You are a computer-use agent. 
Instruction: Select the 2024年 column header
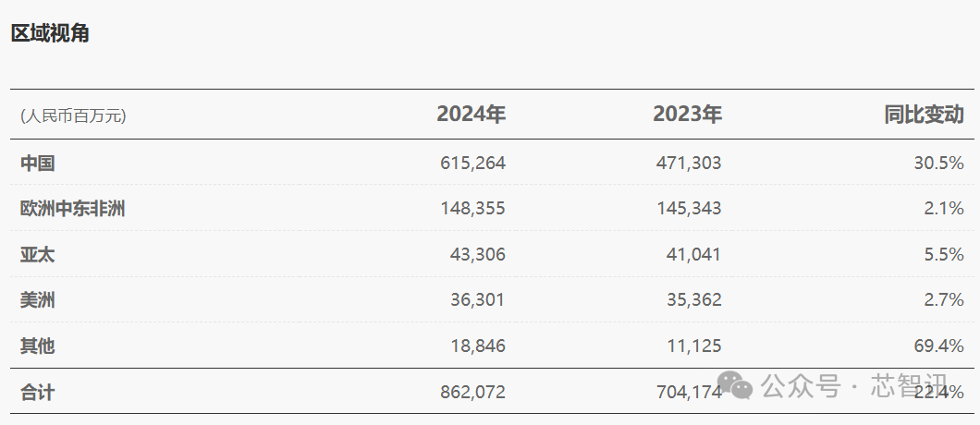pyautogui.click(x=471, y=115)
